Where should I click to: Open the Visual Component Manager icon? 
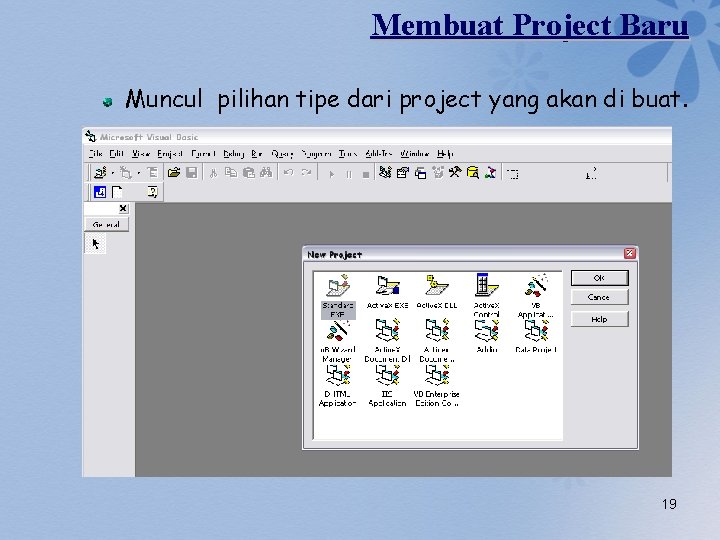coord(490,173)
